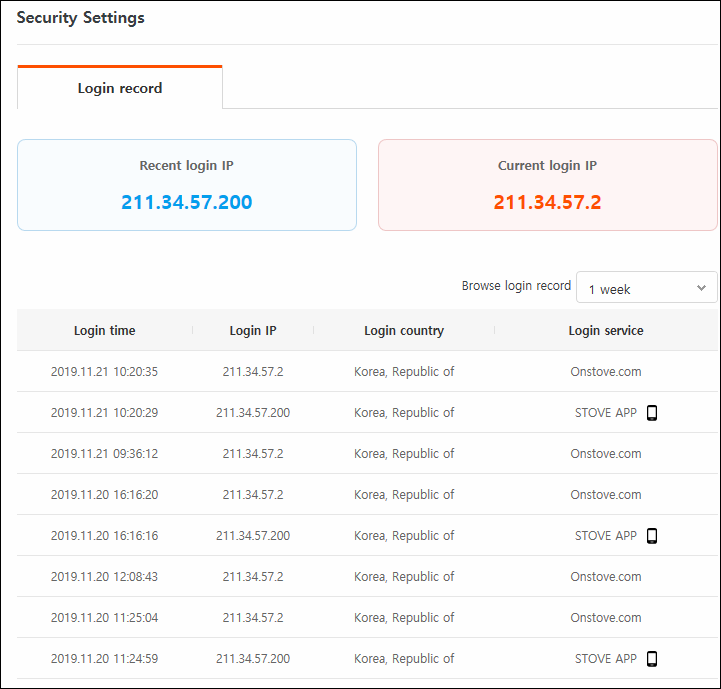This screenshot has width=721, height=689.
Task: Open the 1 week browse period dropdown
Action: pos(647,287)
